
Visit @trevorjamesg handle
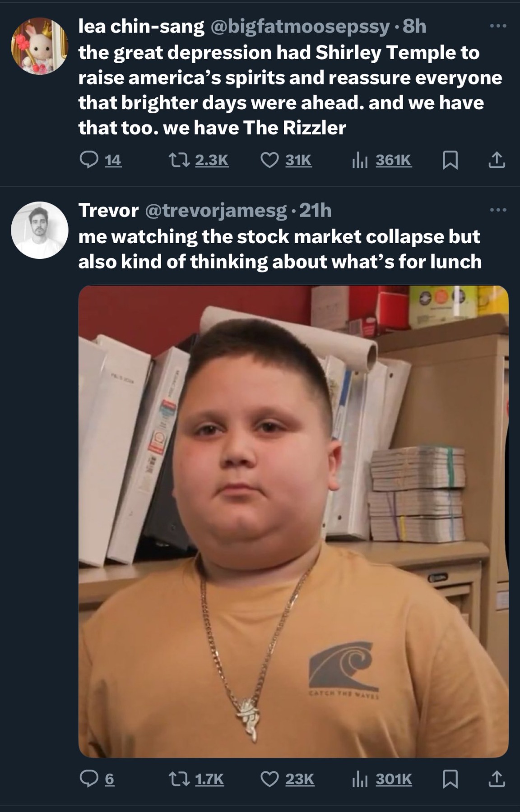215,210
